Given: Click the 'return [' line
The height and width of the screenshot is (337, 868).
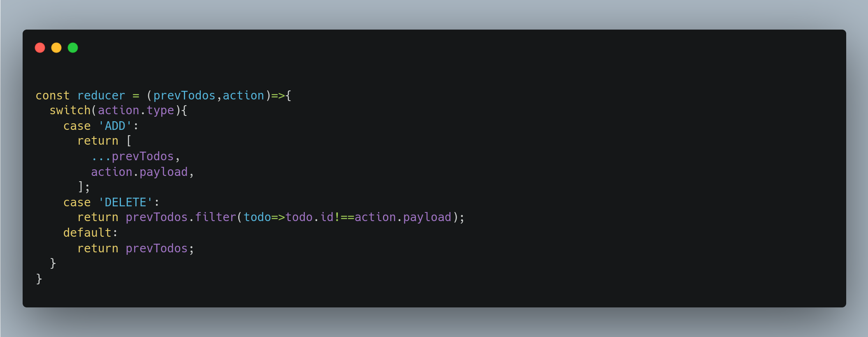Looking at the screenshot, I should tap(104, 141).
